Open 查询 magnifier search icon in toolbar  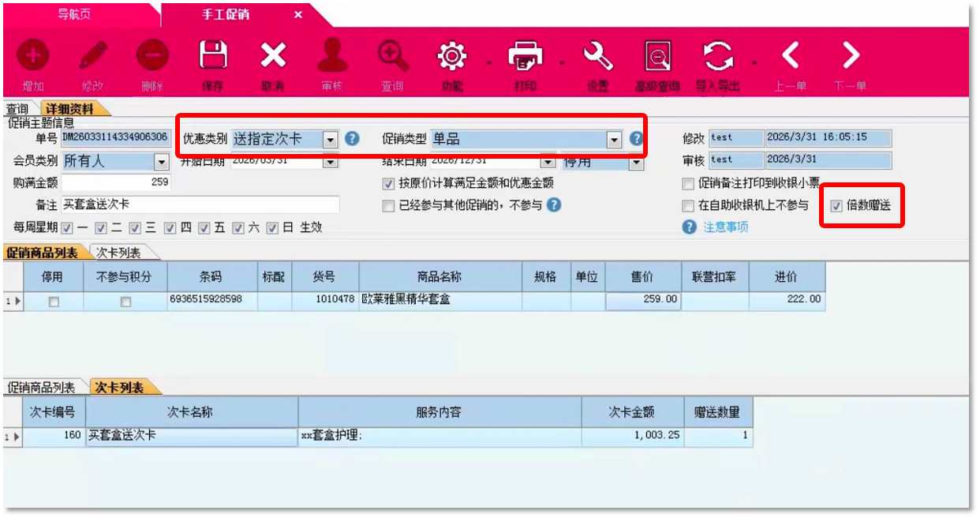point(392,56)
